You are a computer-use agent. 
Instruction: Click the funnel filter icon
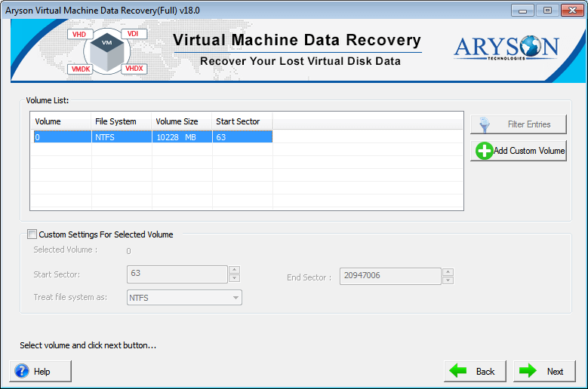coord(485,125)
